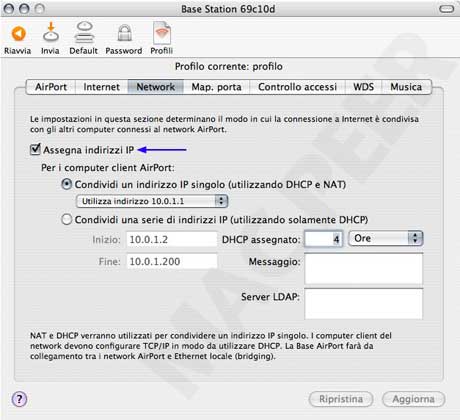Open the Password lock icon

pos(124,33)
